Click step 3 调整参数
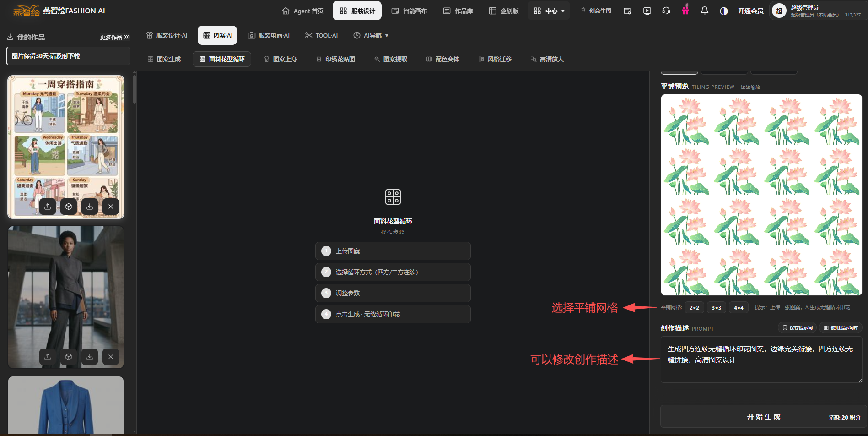868x436 pixels. click(393, 293)
